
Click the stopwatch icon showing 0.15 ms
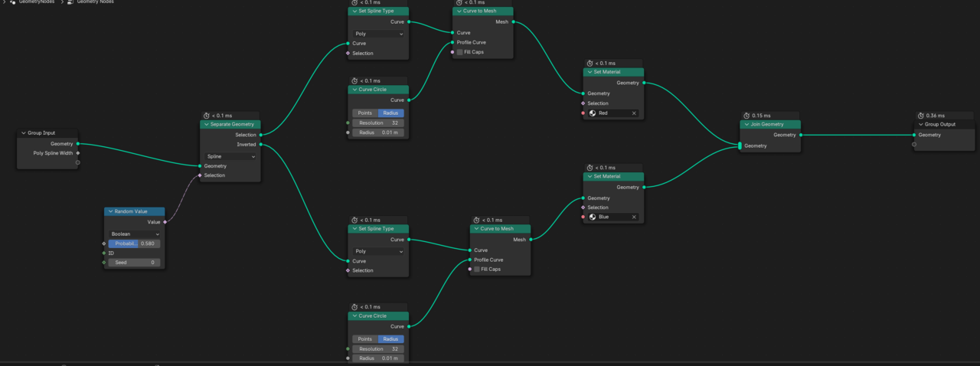746,116
